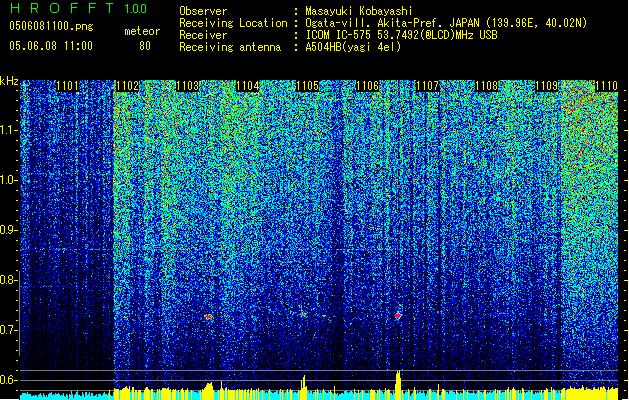Click the Ogata-vill. Akita-Pref. JAPAN location text
This screenshot has width=629, height=400.
click(x=446, y=23)
